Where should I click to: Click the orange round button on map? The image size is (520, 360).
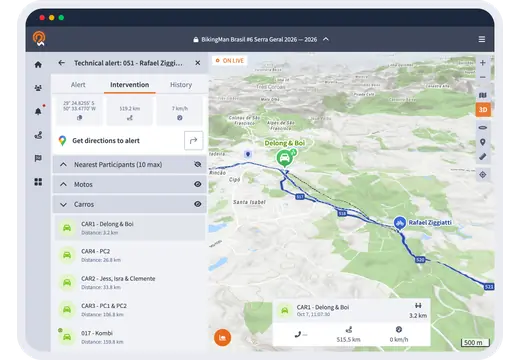pos(222,338)
